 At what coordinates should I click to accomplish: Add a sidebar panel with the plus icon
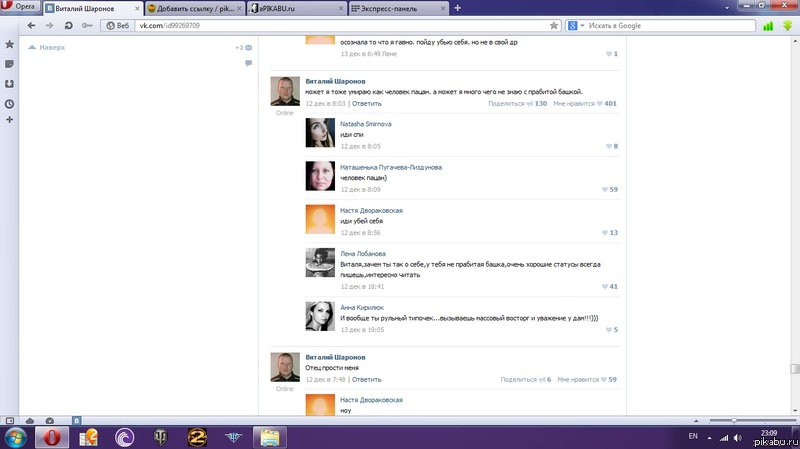[9, 120]
